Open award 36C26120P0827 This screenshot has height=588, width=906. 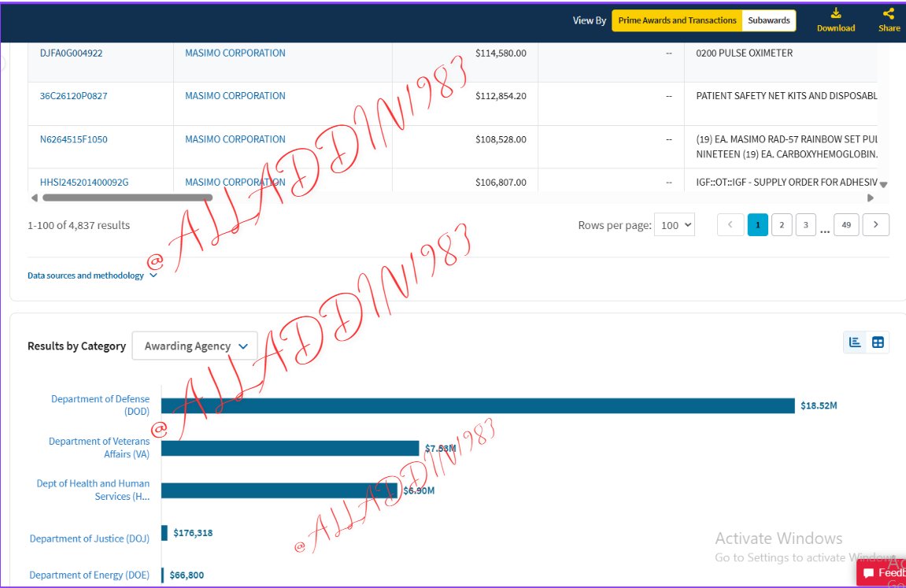click(73, 96)
